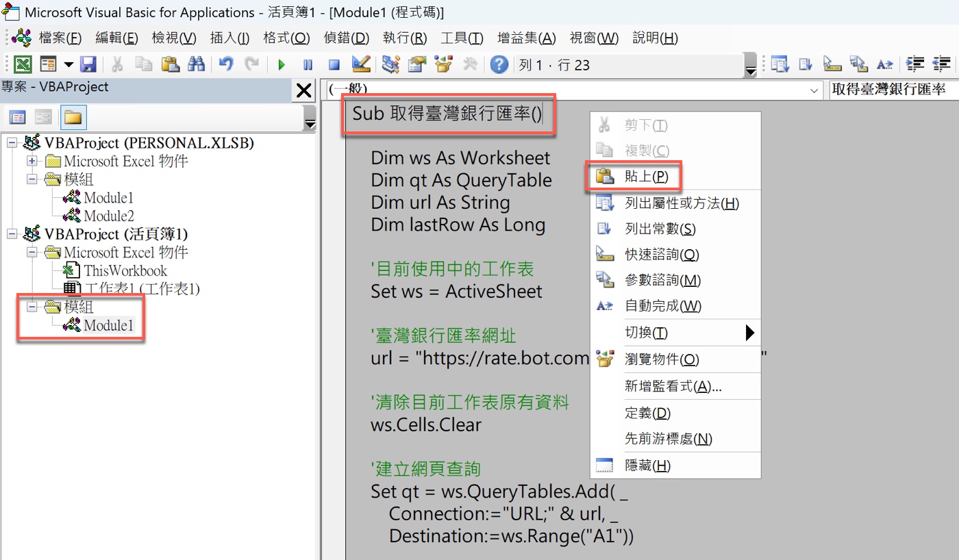This screenshot has height=560, width=959.
Task: Click the code line Set ws = ActiveSheet
Action: [456, 292]
